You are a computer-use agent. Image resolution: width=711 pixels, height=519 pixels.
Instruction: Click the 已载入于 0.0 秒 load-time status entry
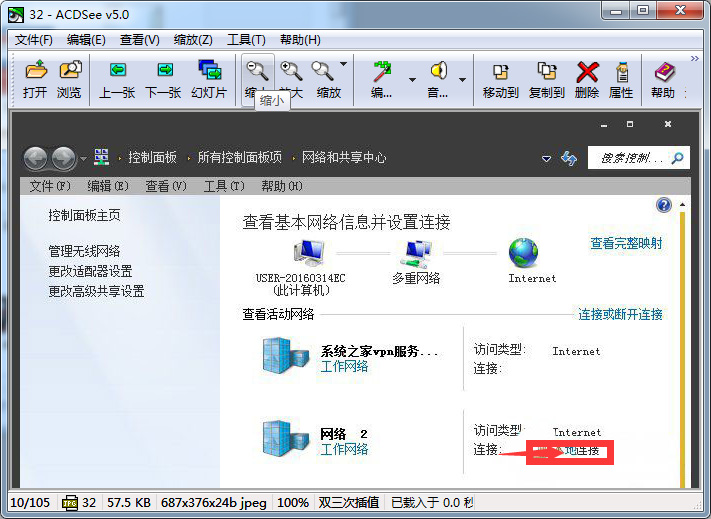tap(432, 503)
